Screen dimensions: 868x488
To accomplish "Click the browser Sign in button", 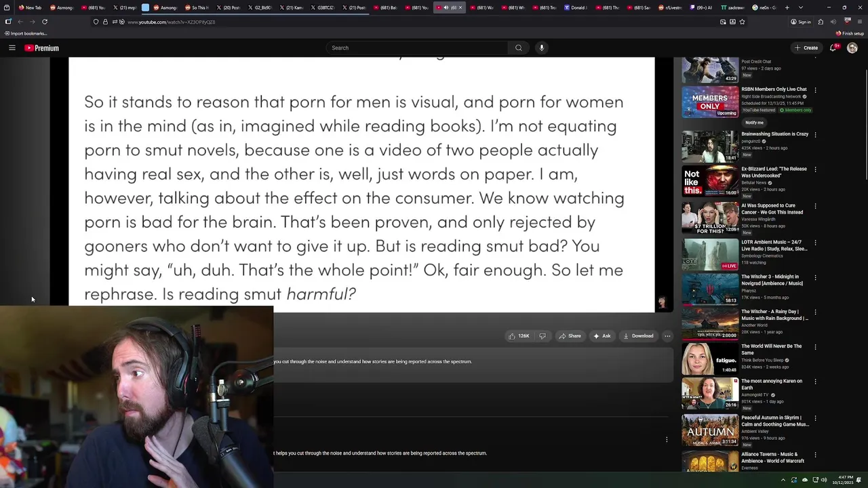I will click(801, 22).
